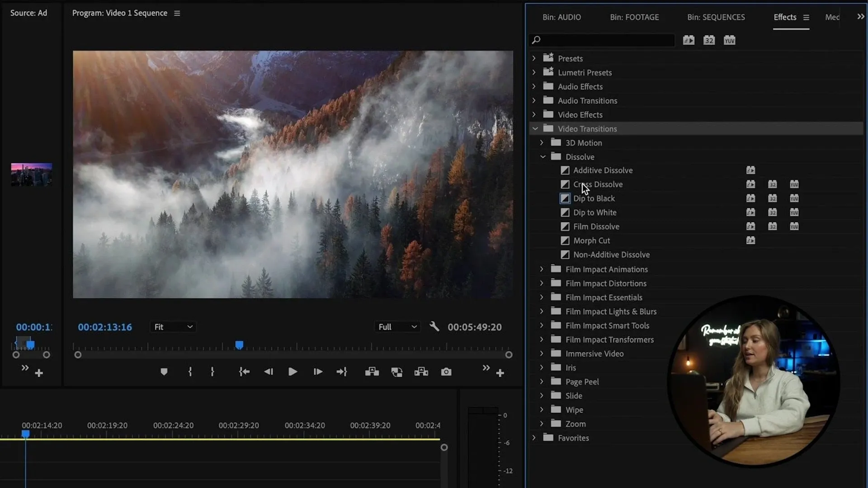Toggle checkbox on Dip to Black effect
The height and width of the screenshot is (488, 868).
tap(565, 198)
